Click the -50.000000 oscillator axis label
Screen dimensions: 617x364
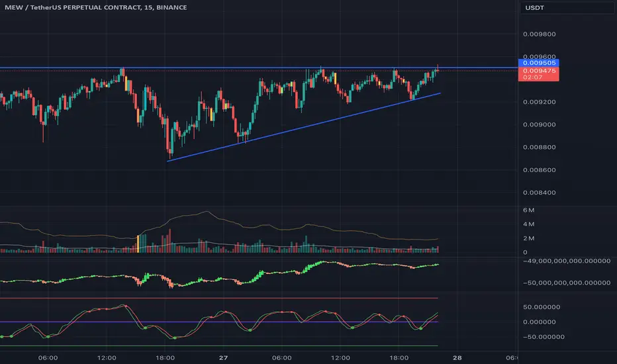544,337
